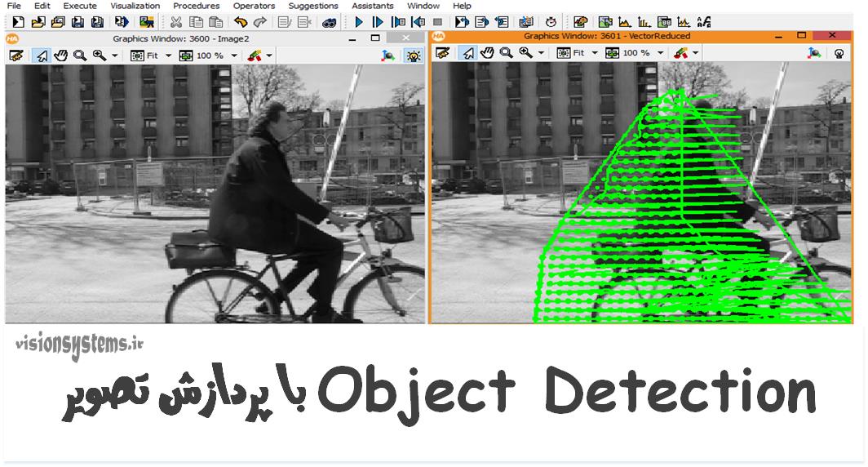This screenshot has width=868, height=467.
Task: Click 100 % window size button in Image2 window
Action: [201, 56]
